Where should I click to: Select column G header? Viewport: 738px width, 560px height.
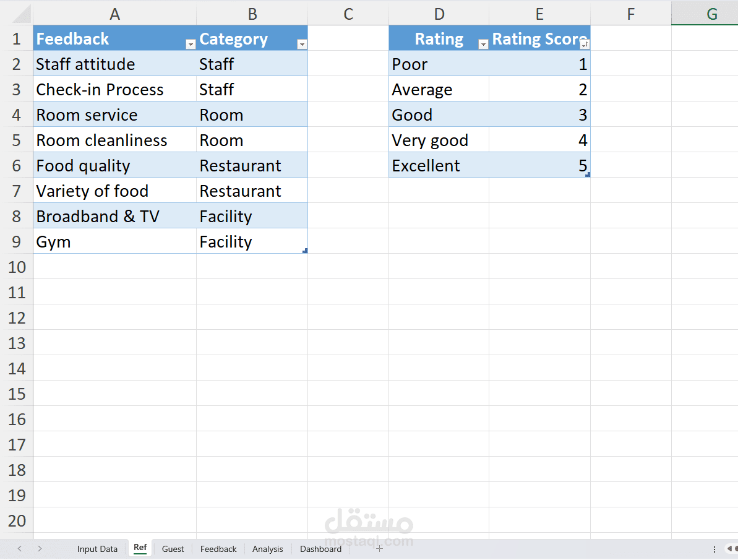pos(711,14)
